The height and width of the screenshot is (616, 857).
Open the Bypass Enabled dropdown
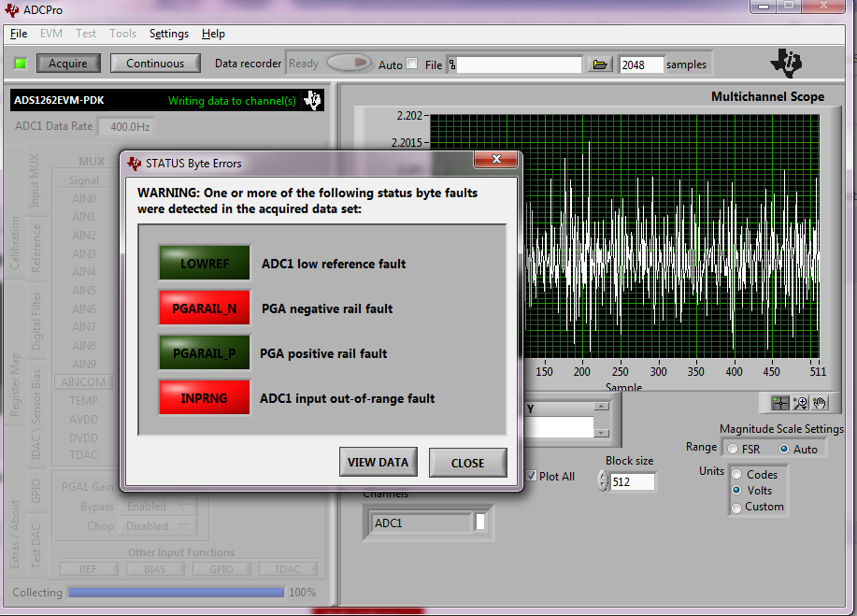[x=159, y=507]
